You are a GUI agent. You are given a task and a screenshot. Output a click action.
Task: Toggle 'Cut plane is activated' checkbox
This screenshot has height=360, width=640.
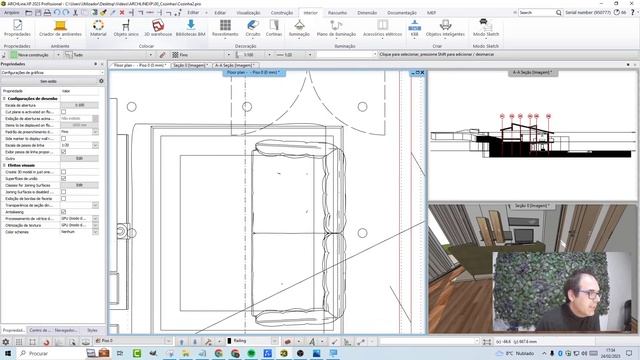[x=63, y=112]
